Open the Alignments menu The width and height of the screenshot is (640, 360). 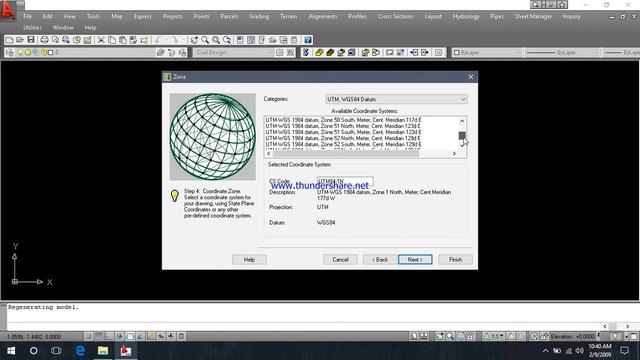[x=323, y=16]
